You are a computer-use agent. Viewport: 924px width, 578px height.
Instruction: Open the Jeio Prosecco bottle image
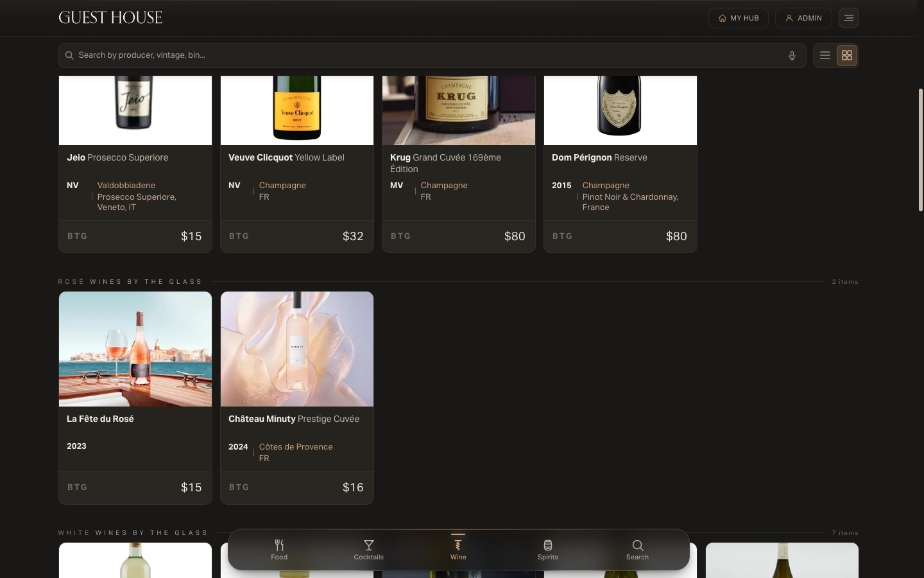(x=135, y=110)
